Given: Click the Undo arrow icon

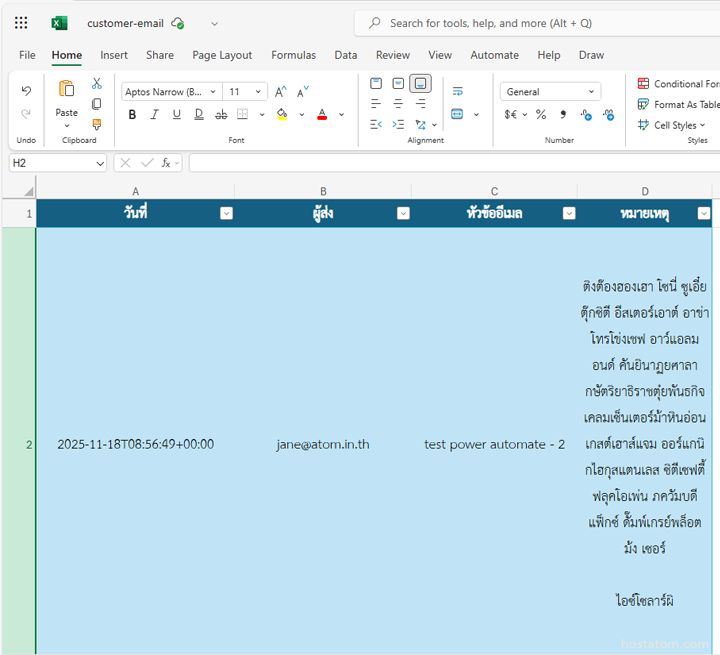Looking at the screenshot, I should (x=26, y=91).
